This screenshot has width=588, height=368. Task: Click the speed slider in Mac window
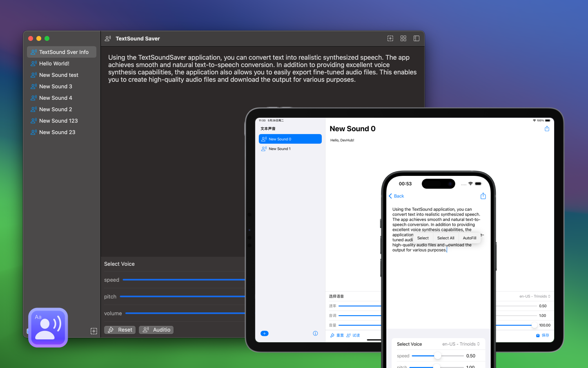[x=184, y=280]
